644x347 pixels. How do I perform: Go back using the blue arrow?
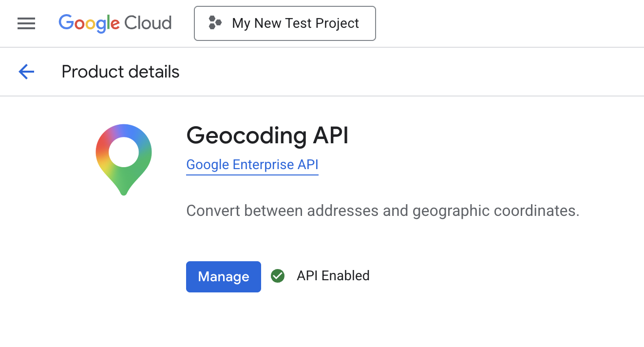point(26,72)
